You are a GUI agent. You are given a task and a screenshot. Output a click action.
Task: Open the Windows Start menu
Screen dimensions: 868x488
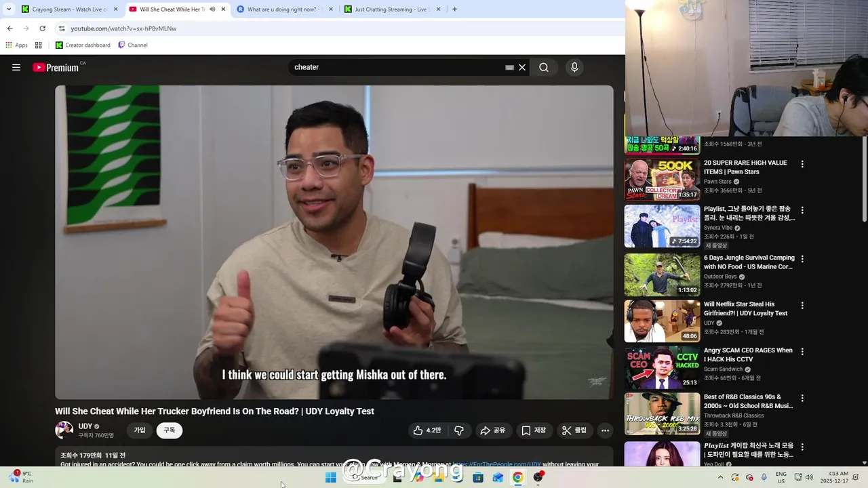tap(330, 477)
